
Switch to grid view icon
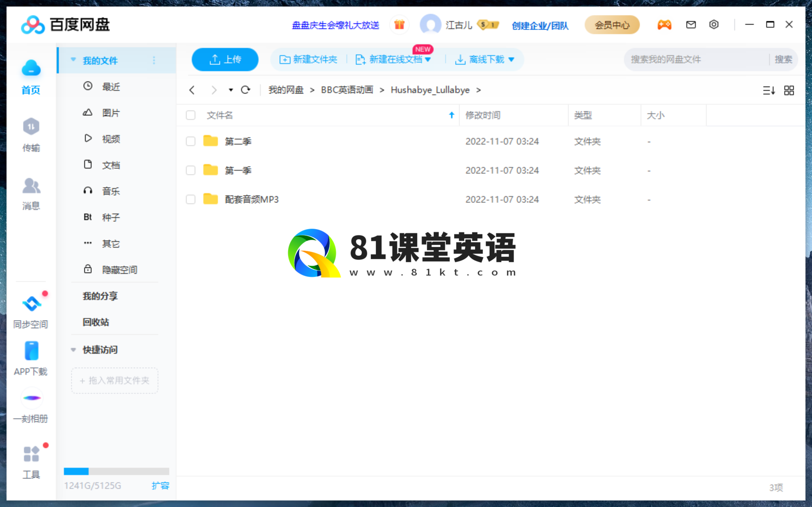[789, 91]
